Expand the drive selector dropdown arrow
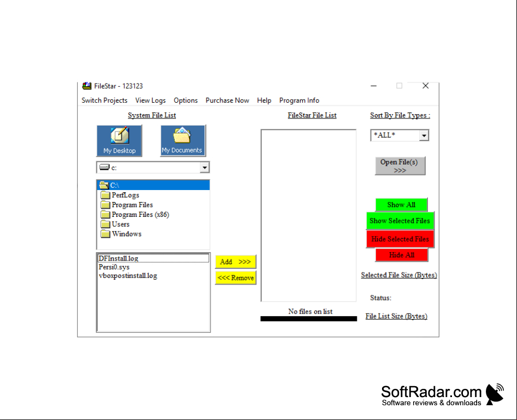Viewport: 517px width, 420px height. click(204, 167)
